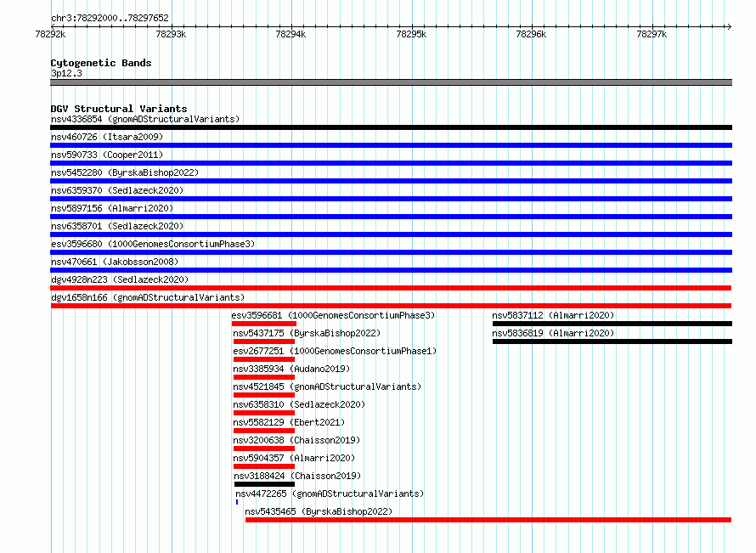The image size is (756, 553).
Task: Click the gray 3p12.3 cytogenetic band
Action: 391,82
